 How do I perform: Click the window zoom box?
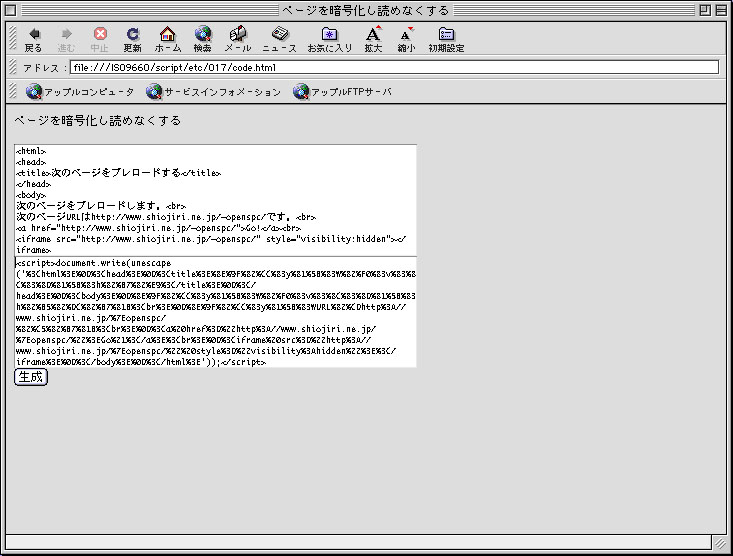coord(705,10)
